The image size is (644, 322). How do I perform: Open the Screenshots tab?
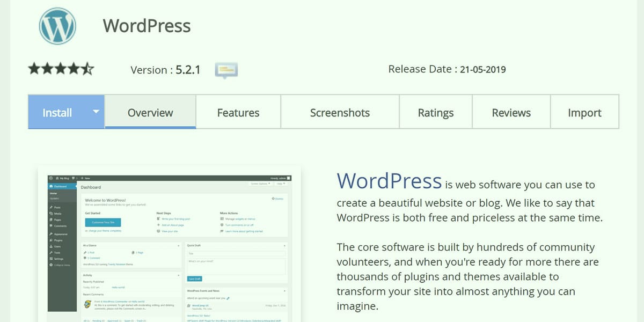(340, 113)
